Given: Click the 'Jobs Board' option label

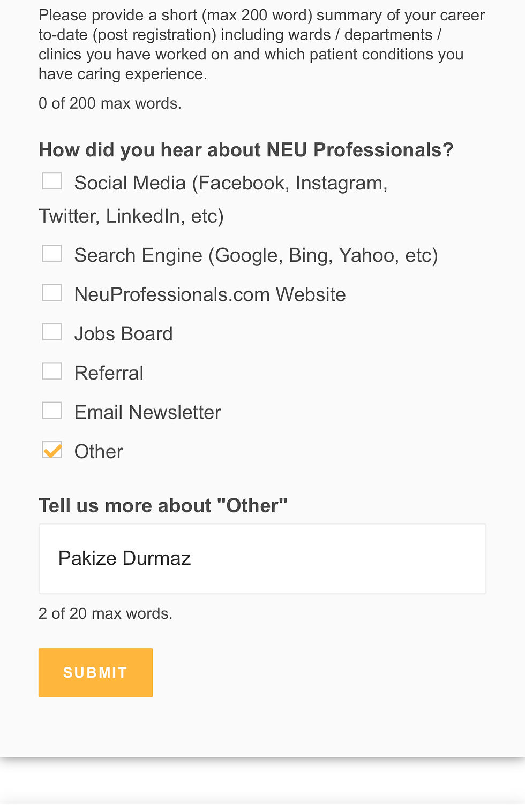Looking at the screenshot, I should point(123,334).
